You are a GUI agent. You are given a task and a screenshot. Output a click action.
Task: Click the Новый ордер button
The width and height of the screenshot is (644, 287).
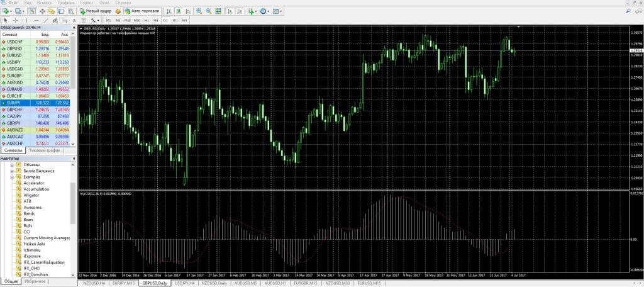click(96, 11)
